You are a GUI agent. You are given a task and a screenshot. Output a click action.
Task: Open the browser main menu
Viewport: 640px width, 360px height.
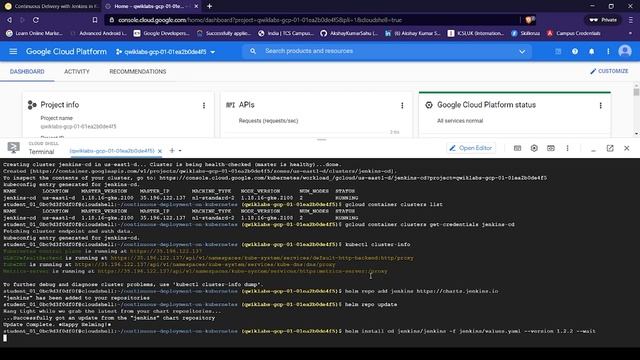pos(631,20)
